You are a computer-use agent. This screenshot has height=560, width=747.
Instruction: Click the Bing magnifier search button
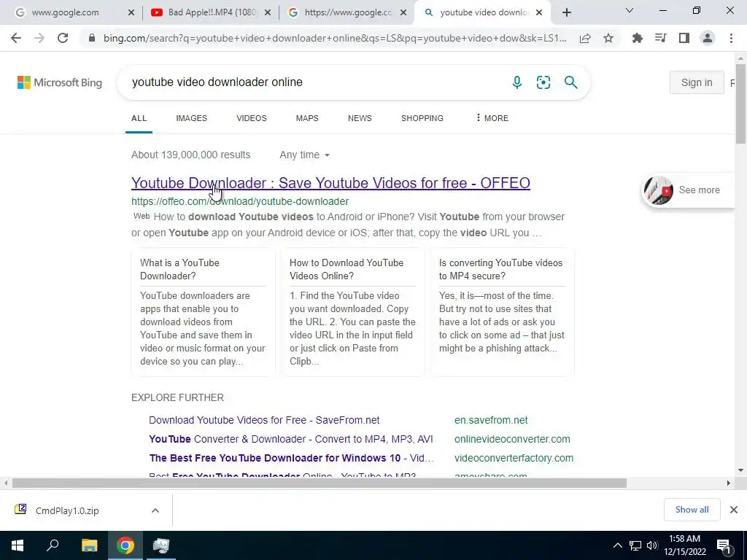coord(570,82)
